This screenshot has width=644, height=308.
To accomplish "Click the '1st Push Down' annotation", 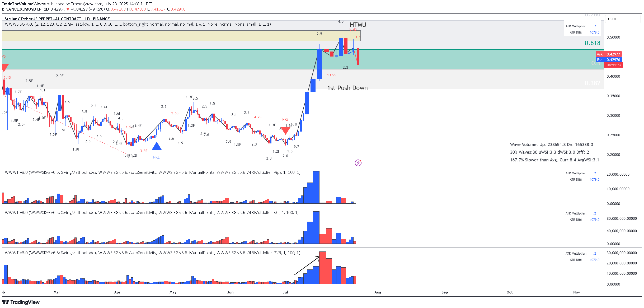I will coord(347,88).
